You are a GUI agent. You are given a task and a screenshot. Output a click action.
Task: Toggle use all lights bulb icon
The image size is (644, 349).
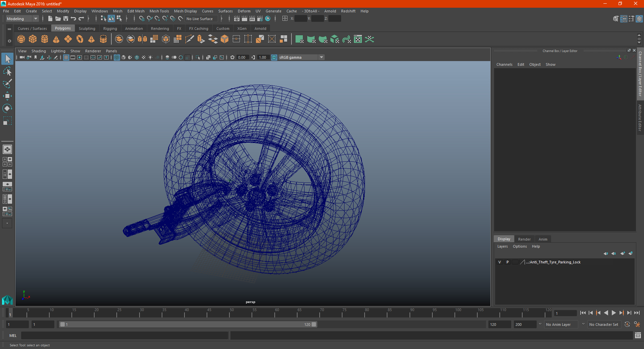point(150,57)
